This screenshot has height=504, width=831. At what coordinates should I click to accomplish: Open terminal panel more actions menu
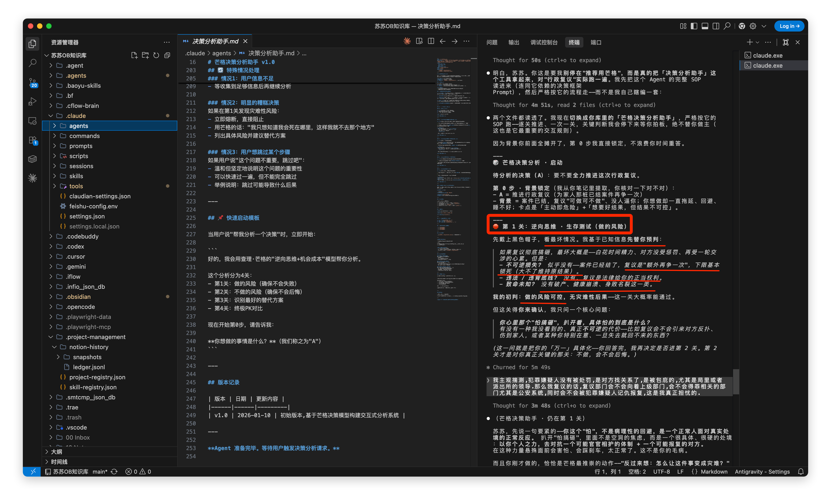click(768, 42)
